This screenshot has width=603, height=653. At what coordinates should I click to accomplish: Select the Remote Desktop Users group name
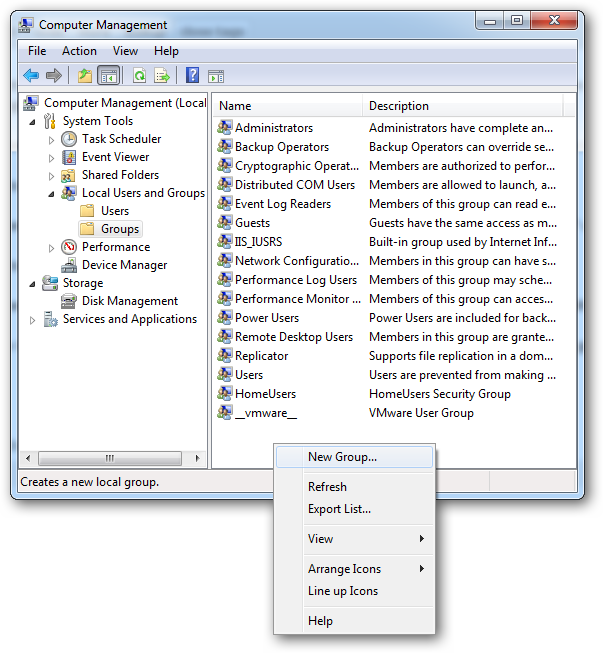point(294,336)
